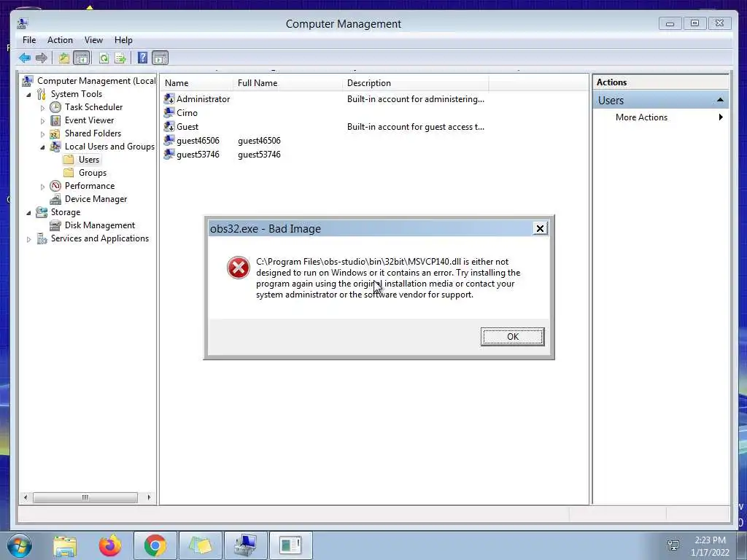Click the blue Help question mark icon
The image size is (747, 560).
tap(142, 58)
